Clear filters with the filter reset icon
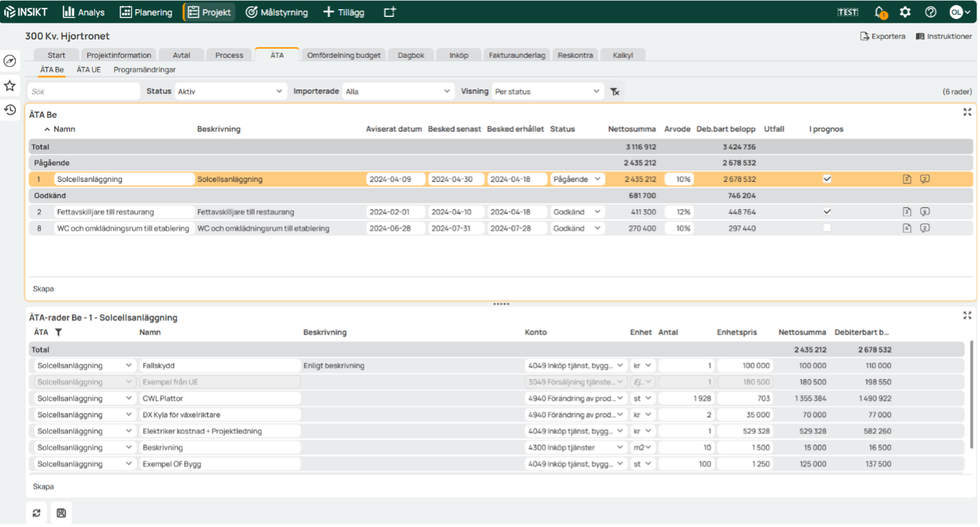The image size is (980, 527). coord(615,92)
